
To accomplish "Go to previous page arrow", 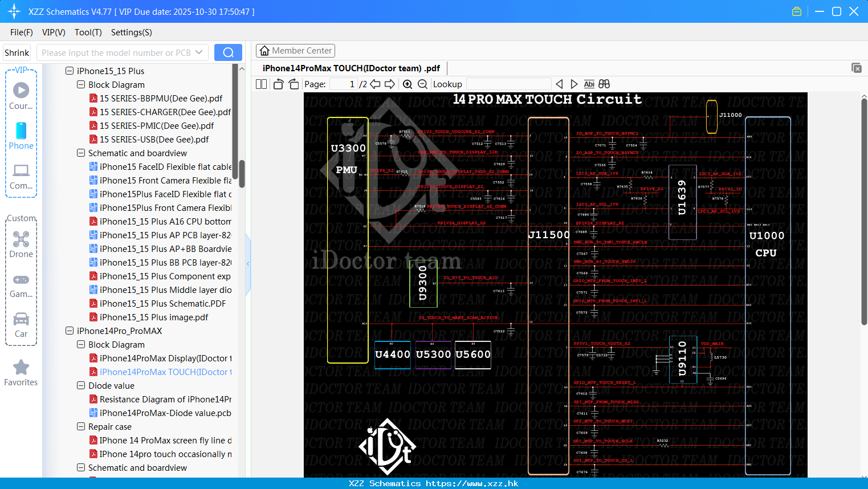I will click(x=375, y=84).
